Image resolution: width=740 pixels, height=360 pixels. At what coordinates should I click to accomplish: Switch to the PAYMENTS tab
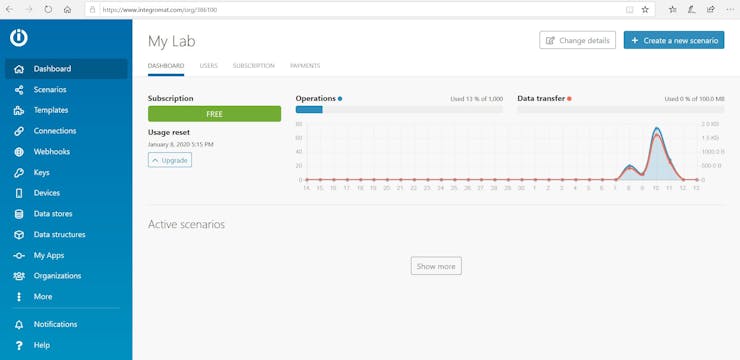click(305, 66)
